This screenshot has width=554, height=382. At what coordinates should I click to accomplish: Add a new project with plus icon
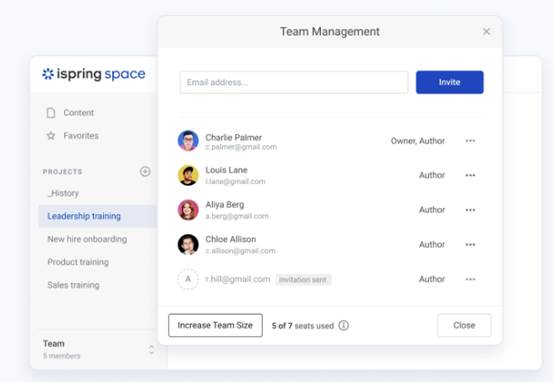click(145, 171)
